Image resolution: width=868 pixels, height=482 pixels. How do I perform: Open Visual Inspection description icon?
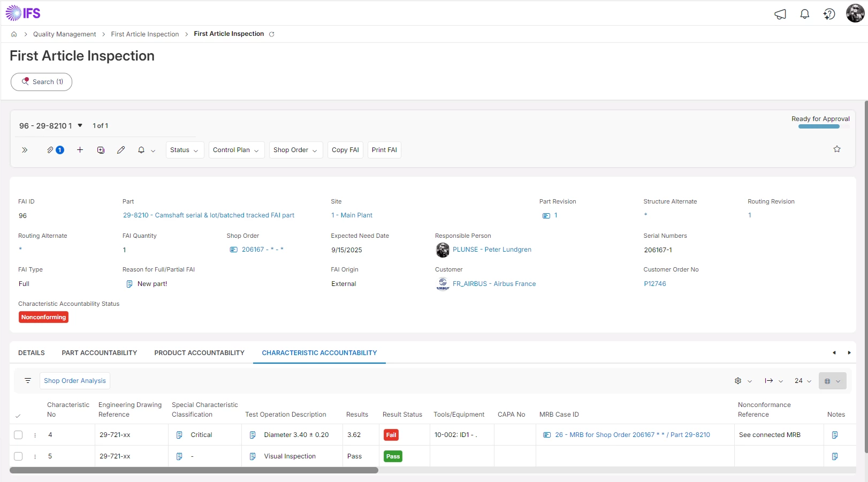point(253,456)
